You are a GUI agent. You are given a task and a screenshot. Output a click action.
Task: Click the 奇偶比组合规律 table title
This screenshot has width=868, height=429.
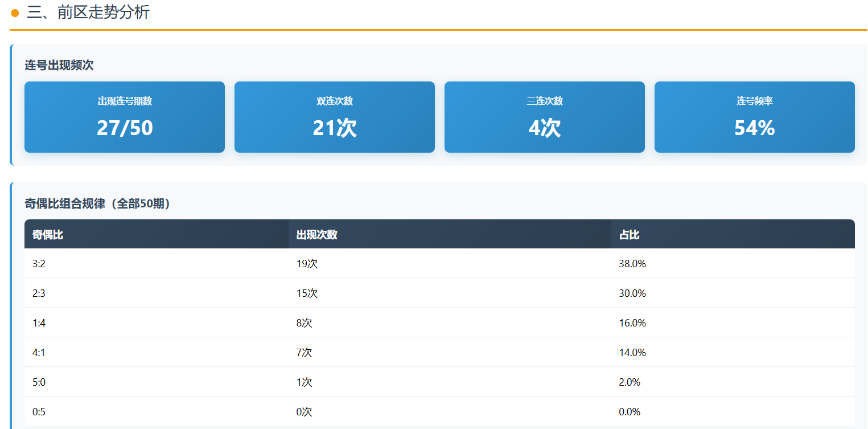(98, 203)
